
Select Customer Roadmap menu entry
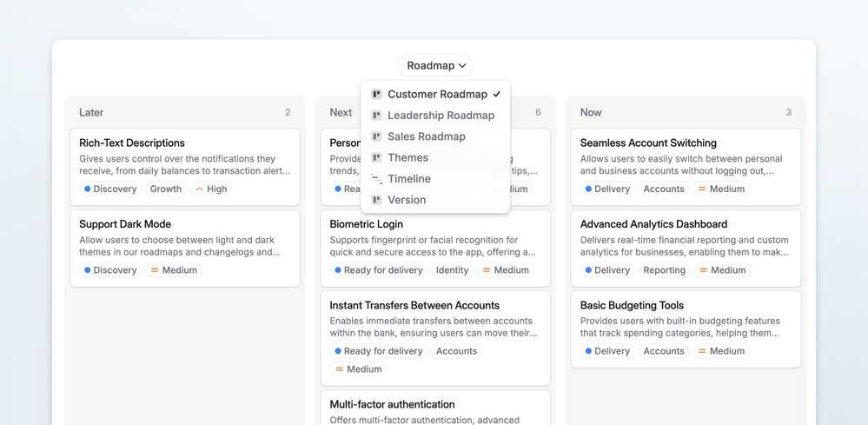click(435, 94)
